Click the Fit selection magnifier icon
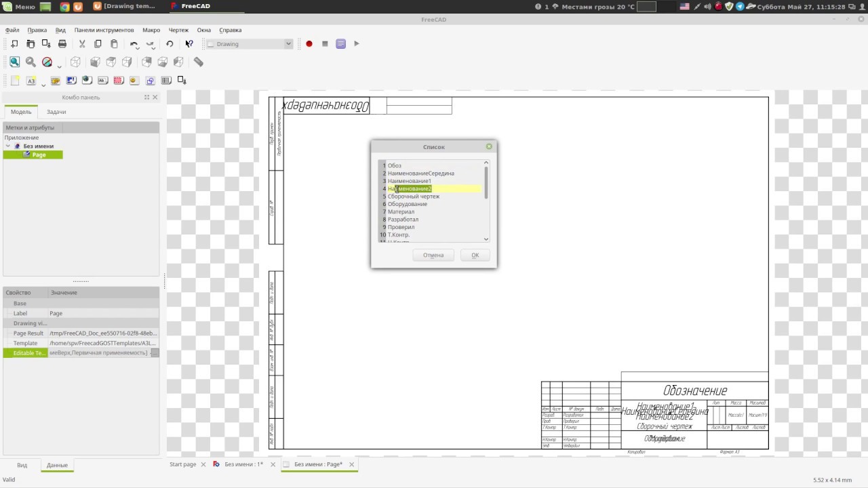 31,62
